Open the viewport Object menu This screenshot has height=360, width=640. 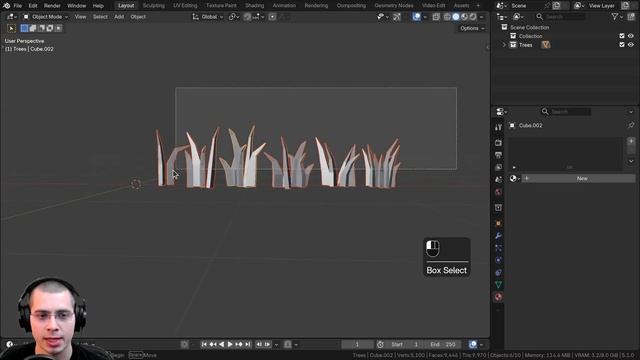[138, 17]
